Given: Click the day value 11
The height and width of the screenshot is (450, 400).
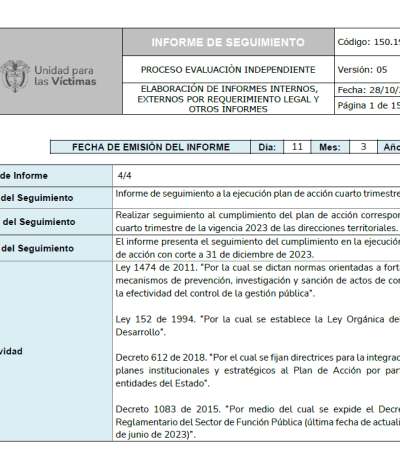Looking at the screenshot, I should [x=297, y=147].
